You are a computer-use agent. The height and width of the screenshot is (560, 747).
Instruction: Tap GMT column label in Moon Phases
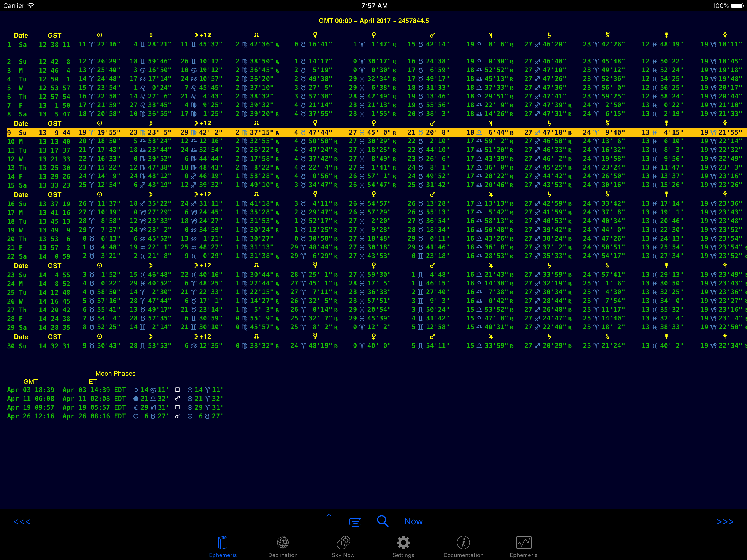pyautogui.click(x=31, y=382)
